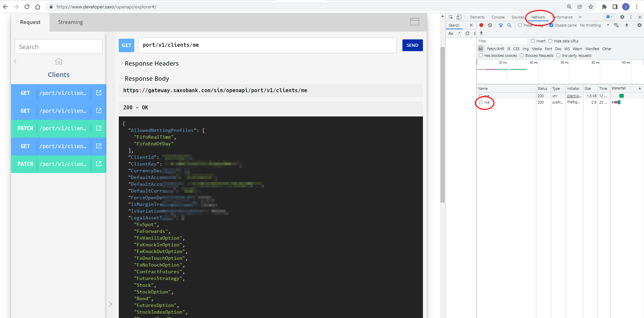Open the DevTools Sources tab
The height and width of the screenshot is (318, 644).
point(518,17)
